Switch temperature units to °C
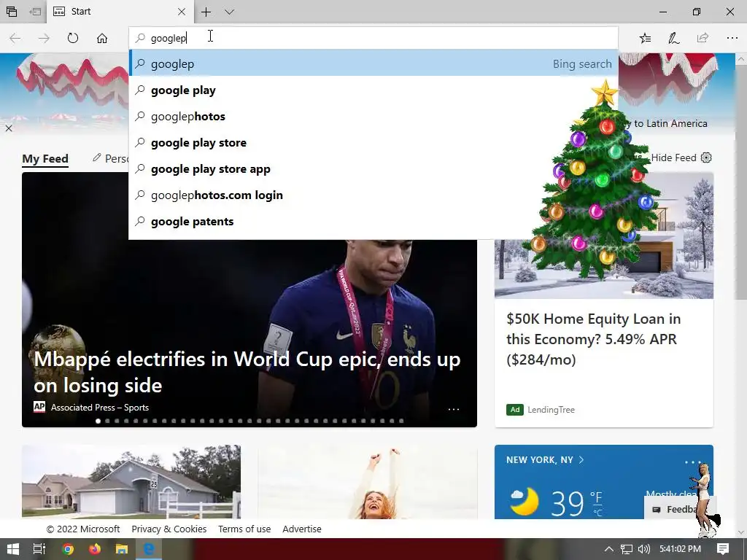 click(597, 513)
